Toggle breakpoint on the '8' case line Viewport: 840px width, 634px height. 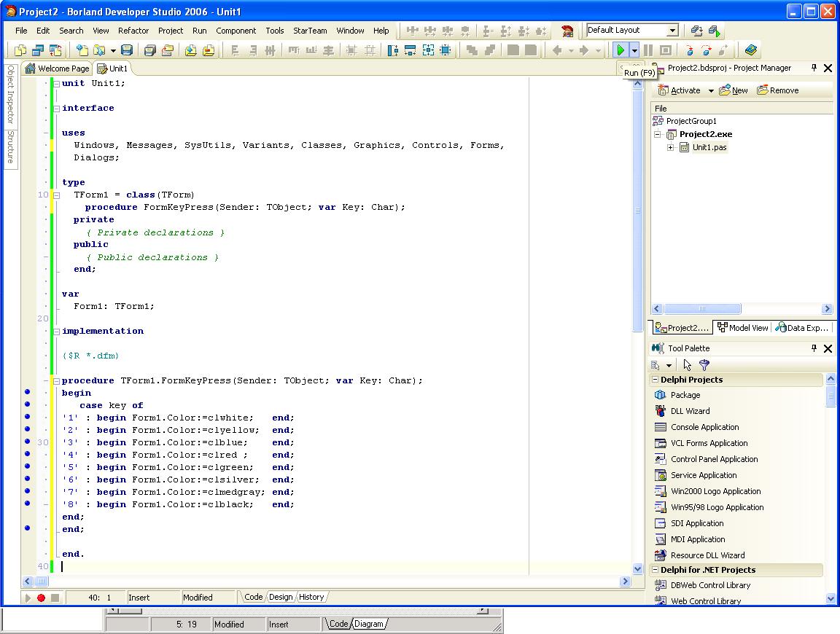[27, 504]
